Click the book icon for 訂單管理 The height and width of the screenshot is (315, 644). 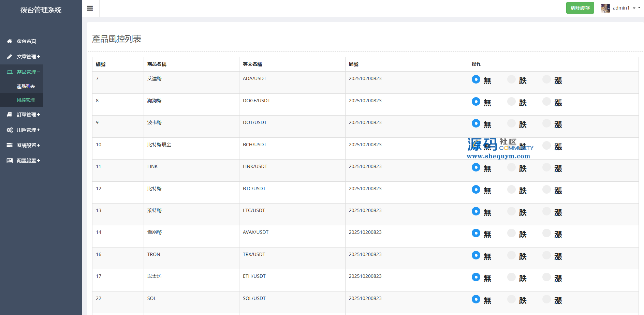point(10,115)
